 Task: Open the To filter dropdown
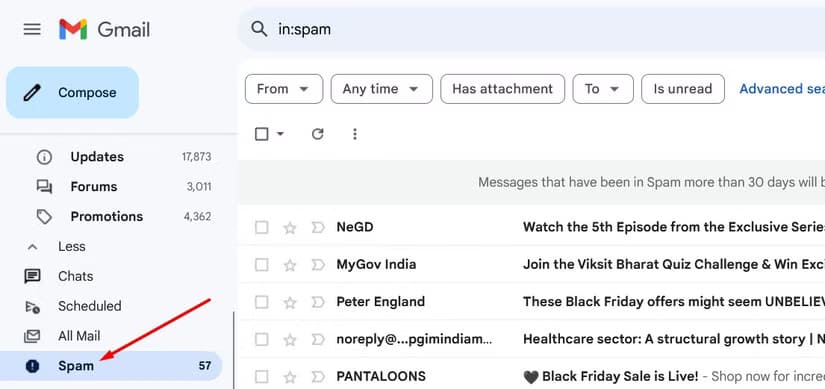click(603, 89)
